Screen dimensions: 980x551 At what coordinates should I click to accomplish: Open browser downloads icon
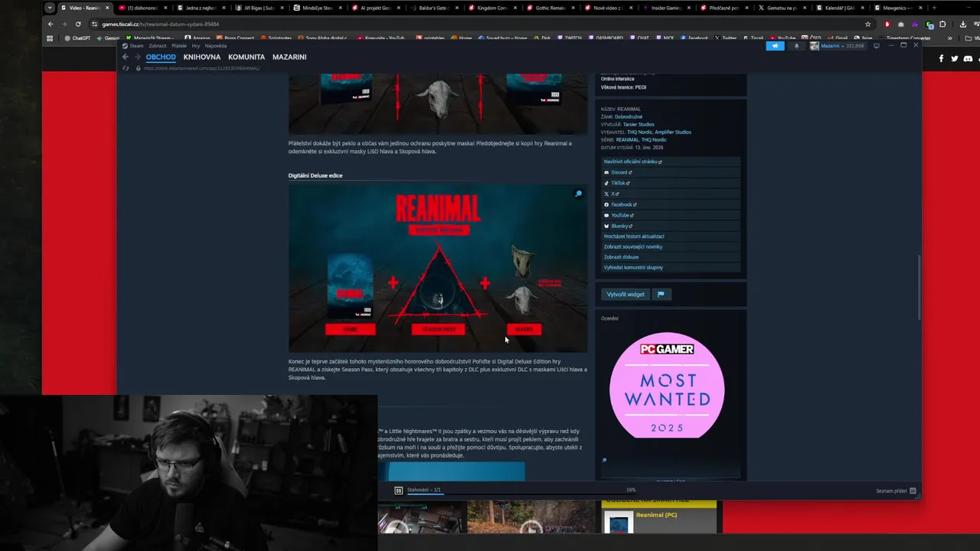point(963,24)
